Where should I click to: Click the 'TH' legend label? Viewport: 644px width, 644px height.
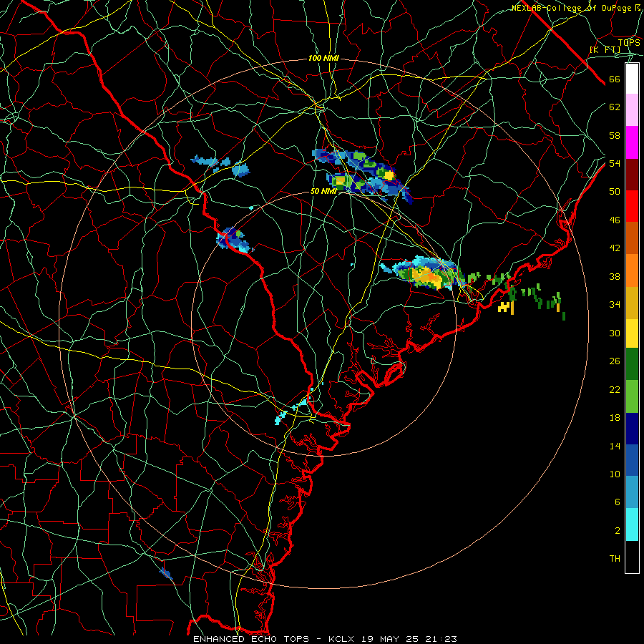point(615,559)
